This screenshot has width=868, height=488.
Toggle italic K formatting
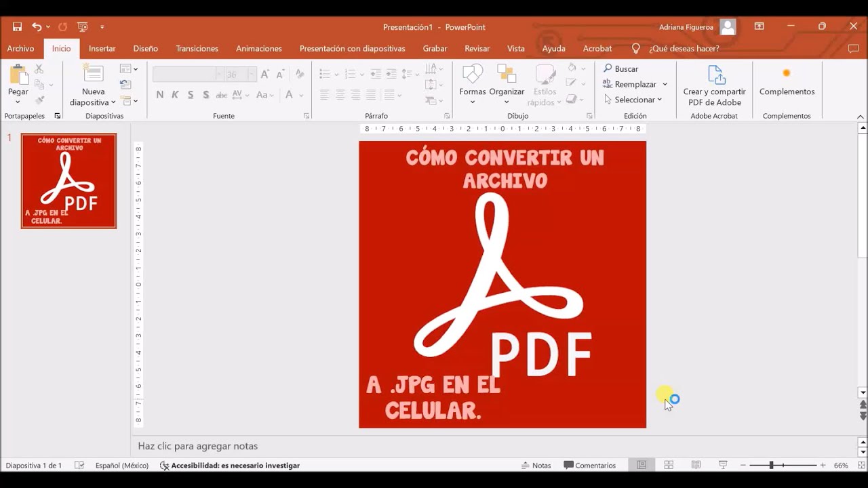point(175,95)
